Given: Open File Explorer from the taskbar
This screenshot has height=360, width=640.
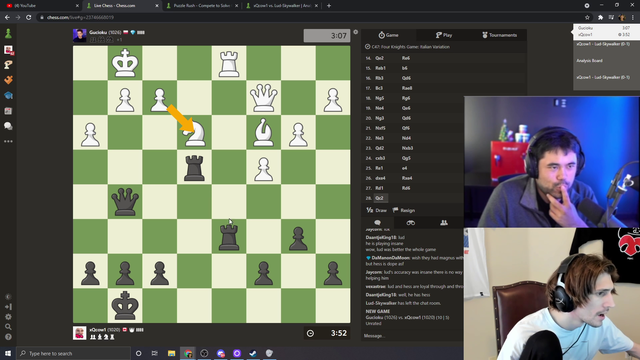Looking at the screenshot, I should pos(171,353).
